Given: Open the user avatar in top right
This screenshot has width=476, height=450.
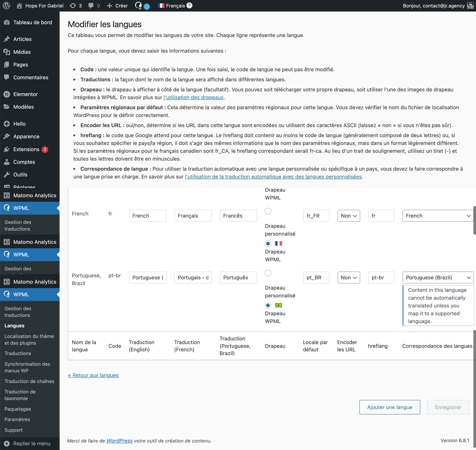Looking at the screenshot, I should click(x=470, y=6).
